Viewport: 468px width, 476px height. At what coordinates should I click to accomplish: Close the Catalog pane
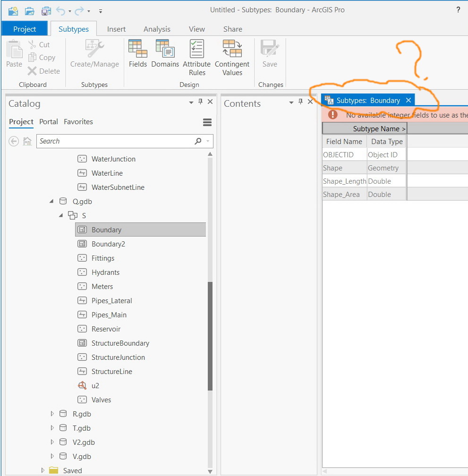click(x=210, y=102)
